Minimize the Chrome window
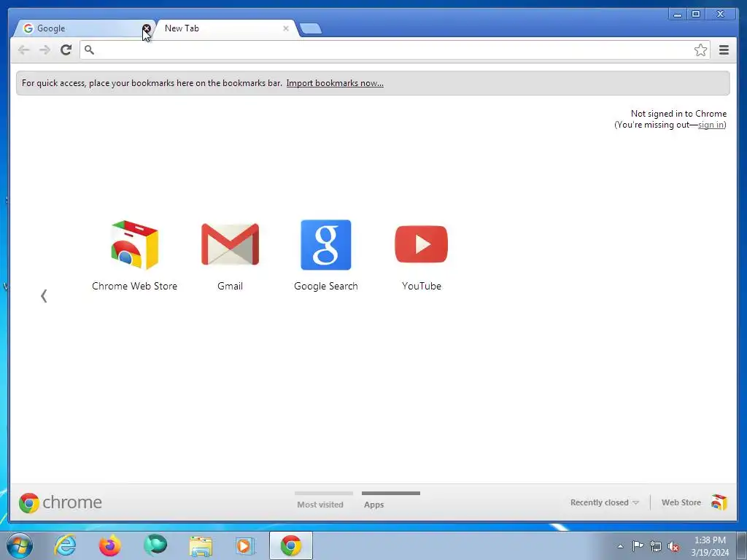The width and height of the screenshot is (747, 560). [x=677, y=15]
